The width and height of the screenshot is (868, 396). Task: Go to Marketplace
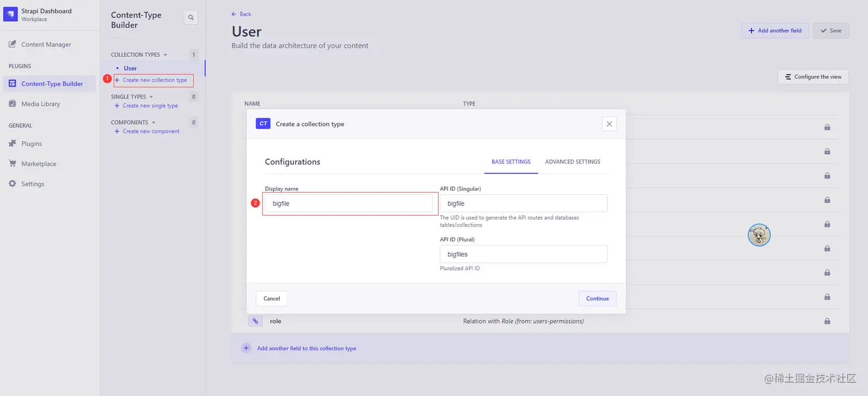(x=38, y=164)
